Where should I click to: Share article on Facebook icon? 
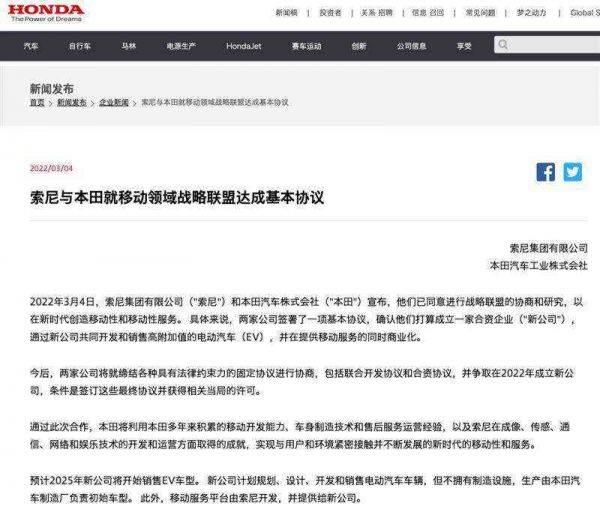click(546, 172)
